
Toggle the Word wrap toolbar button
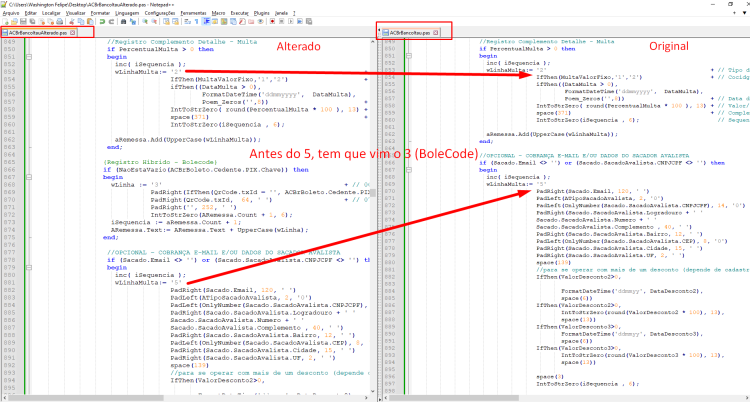tap(187, 22)
